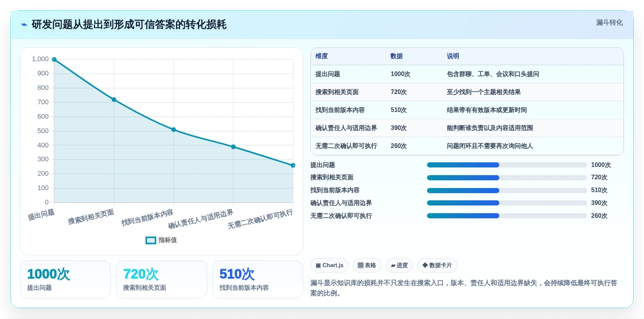Image resolution: width=644 pixels, height=319 pixels.
Task: Click the 找到当前版本内容 progress bar
Action: [507, 191]
